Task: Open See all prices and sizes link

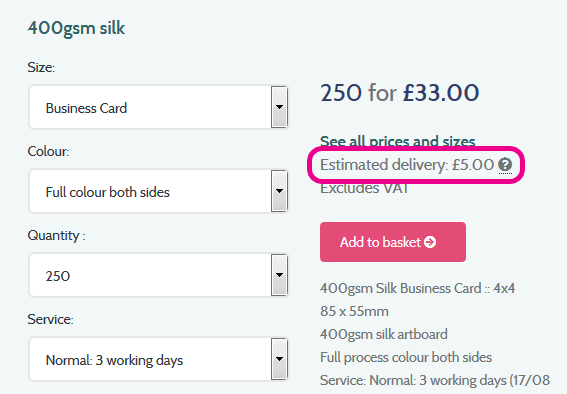Action: (x=397, y=141)
